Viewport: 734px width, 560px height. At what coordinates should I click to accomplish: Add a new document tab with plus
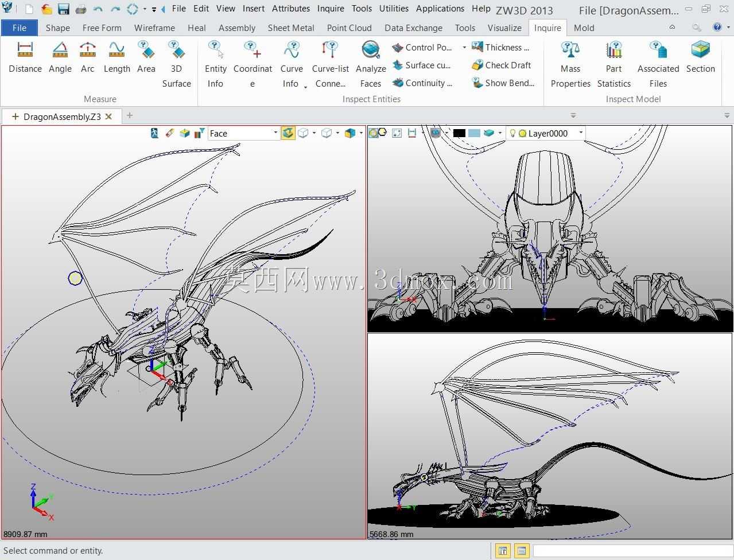pyautogui.click(x=130, y=115)
